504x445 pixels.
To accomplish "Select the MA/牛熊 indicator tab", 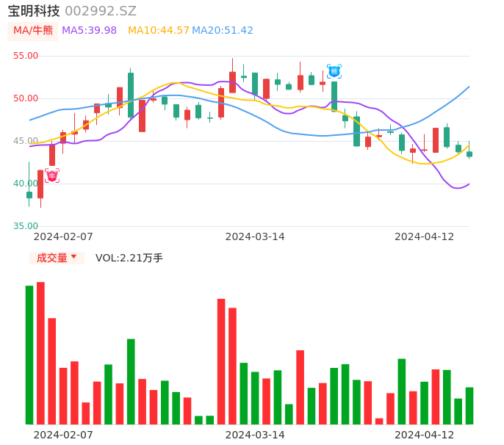I will [33, 31].
